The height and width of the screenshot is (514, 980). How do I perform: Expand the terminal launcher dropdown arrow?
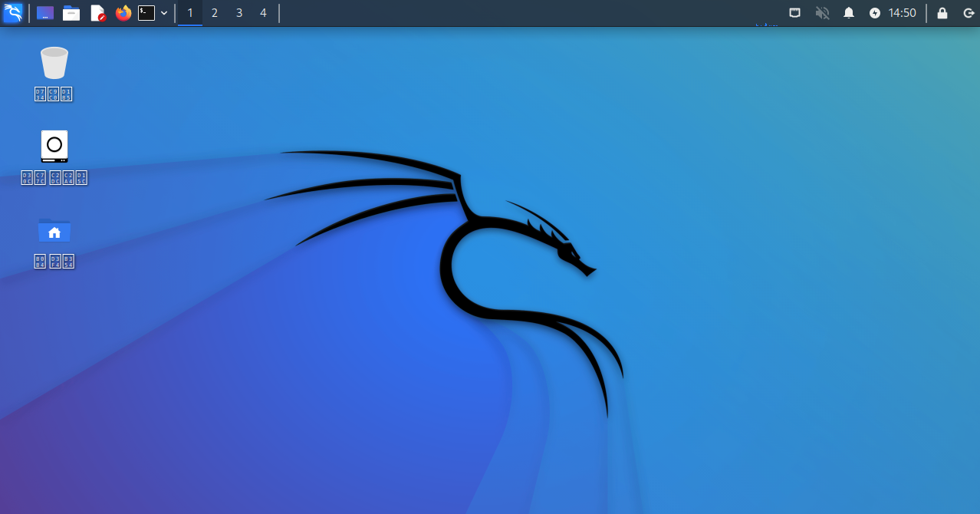coord(164,13)
